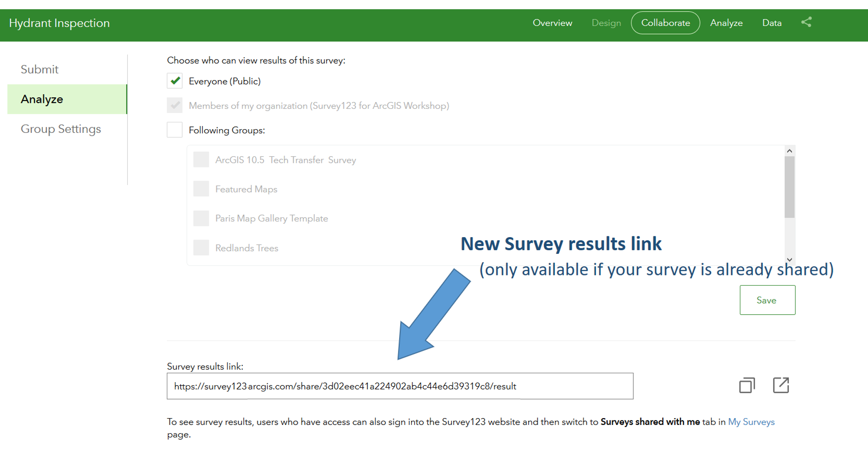Screen dimensions: 868x449
Task: Enable the Following Groups checkbox
Action: click(175, 130)
